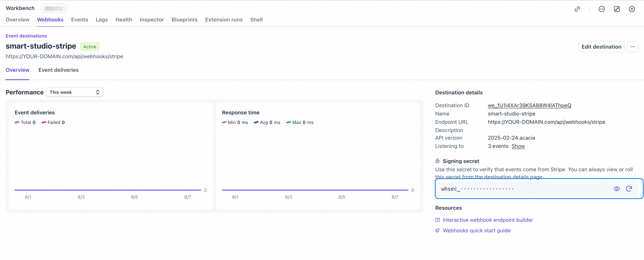Close the Workbench panel
The width and height of the screenshot is (644, 260).
[x=632, y=9]
